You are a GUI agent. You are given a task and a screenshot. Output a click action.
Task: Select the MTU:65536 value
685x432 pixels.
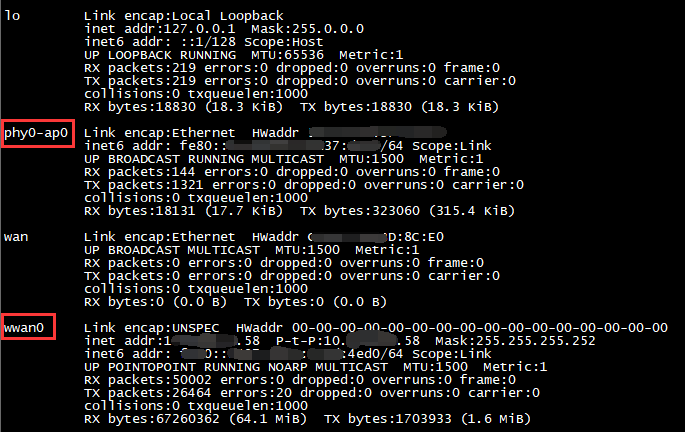pyautogui.click(x=287, y=55)
